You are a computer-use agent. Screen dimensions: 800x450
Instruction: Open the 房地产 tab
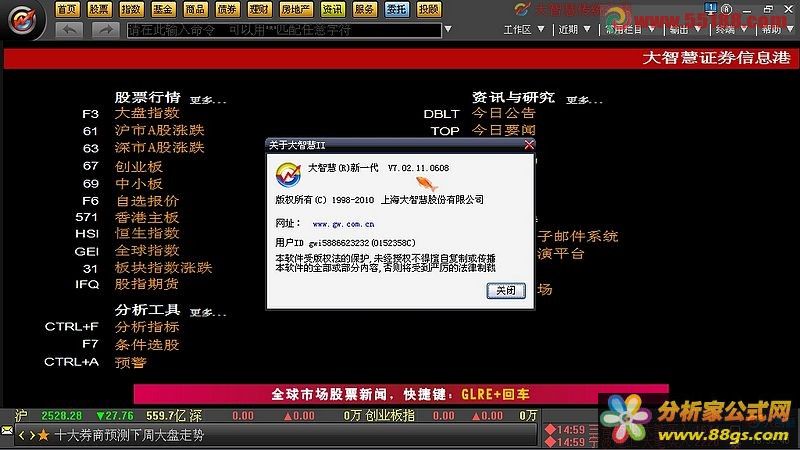click(x=296, y=9)
